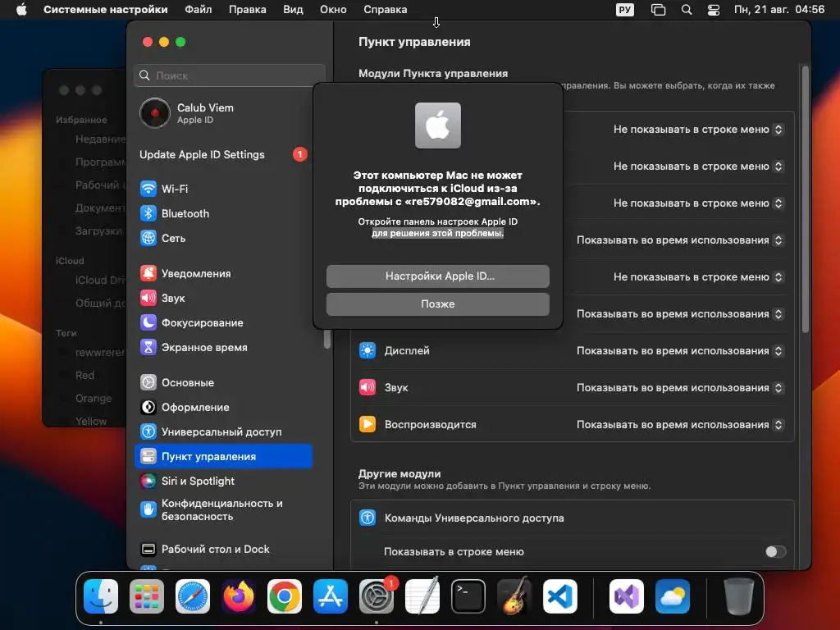This screenshot has width=840, height=630.
Task: Click Позже button in dialog
Action: (x=438, y=304)
